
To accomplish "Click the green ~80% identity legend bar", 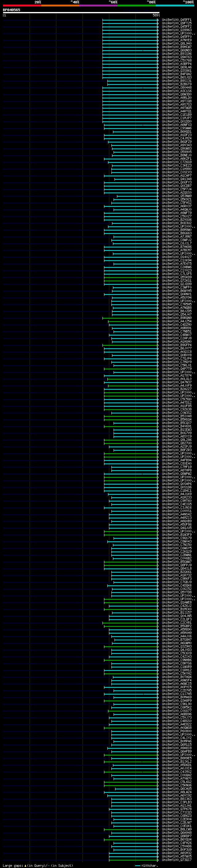I will tap(137, 6).
